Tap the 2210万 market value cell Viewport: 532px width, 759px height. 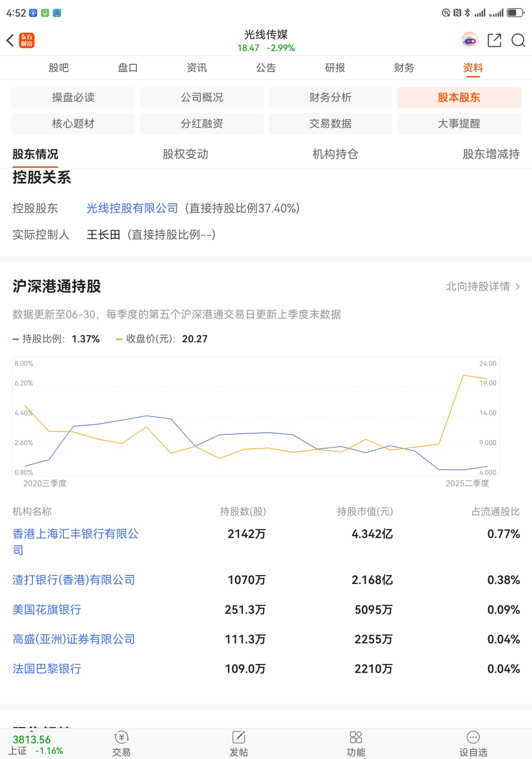pos(373,668)
